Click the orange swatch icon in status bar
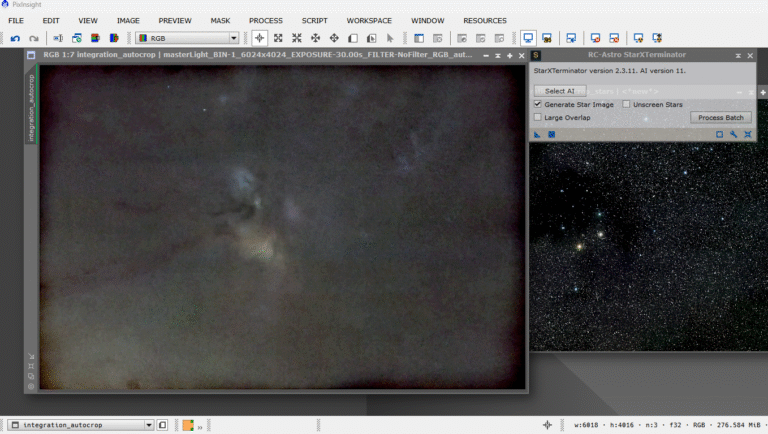 [x=187, y=425]
